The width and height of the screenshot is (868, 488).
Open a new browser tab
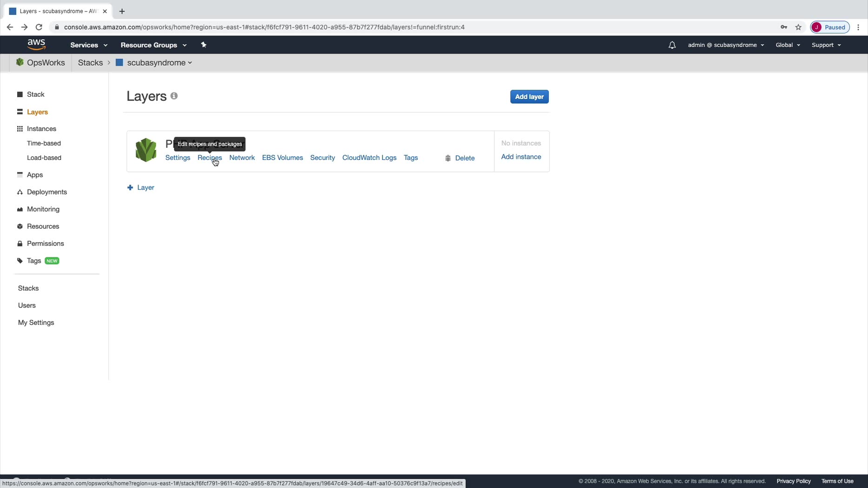pyautogui.click(x=122, y=11)
